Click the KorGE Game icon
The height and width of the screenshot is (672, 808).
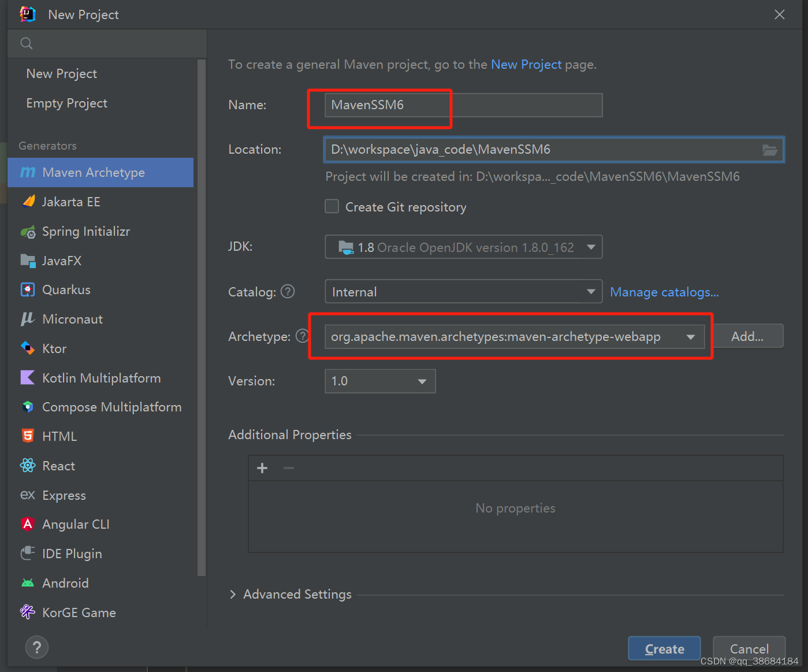point(28,612)
